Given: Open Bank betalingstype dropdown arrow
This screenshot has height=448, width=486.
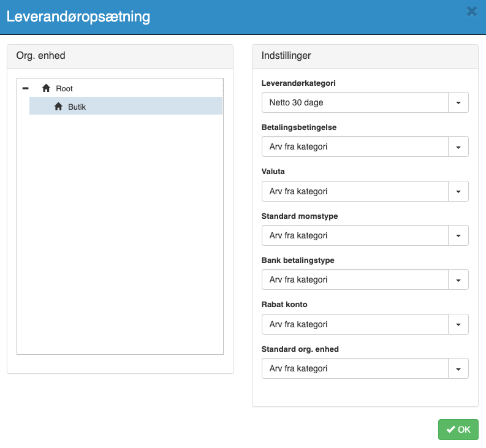Looking at the screenshot, I should tap(458, 279).
